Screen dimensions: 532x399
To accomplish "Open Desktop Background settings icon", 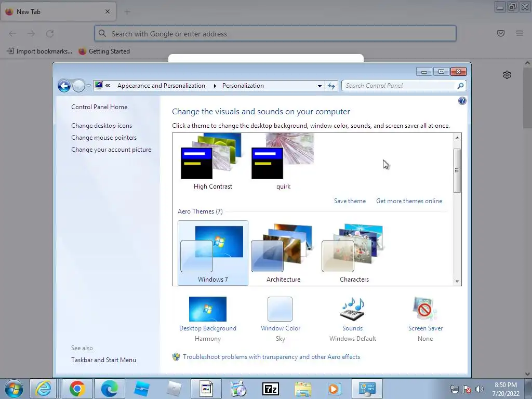I will click(x=208, y=309).
